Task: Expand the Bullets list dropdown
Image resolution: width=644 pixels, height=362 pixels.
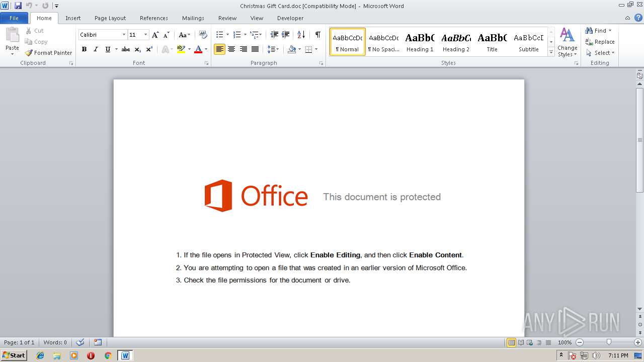Action: coord(227,35)
